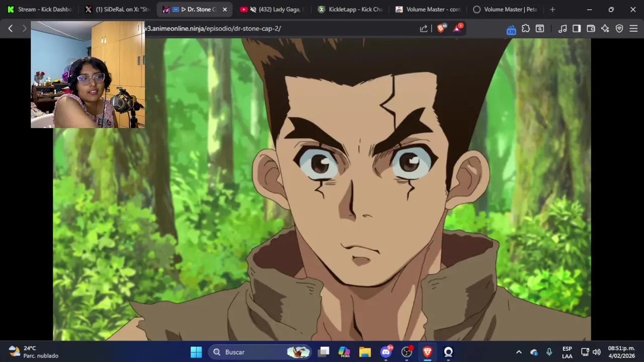Open a new tab with plus button
The height and width of the screenshot is (362, 644).
click(552, 9)
